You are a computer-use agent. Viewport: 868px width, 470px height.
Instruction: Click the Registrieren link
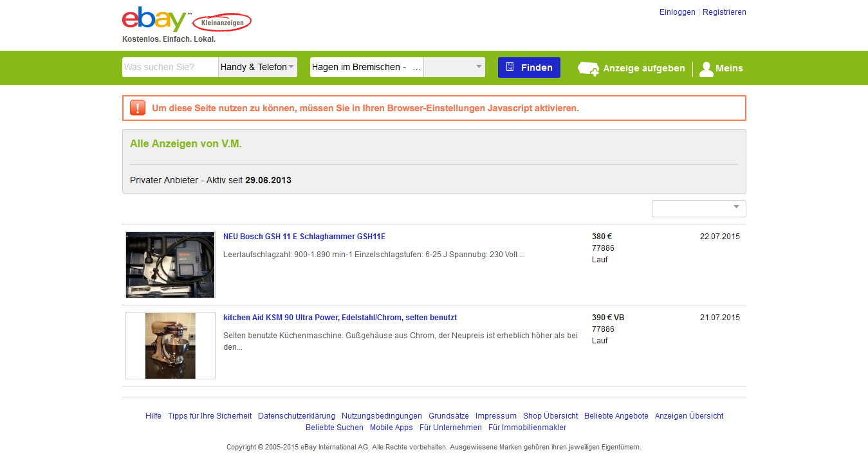point(725,12)
